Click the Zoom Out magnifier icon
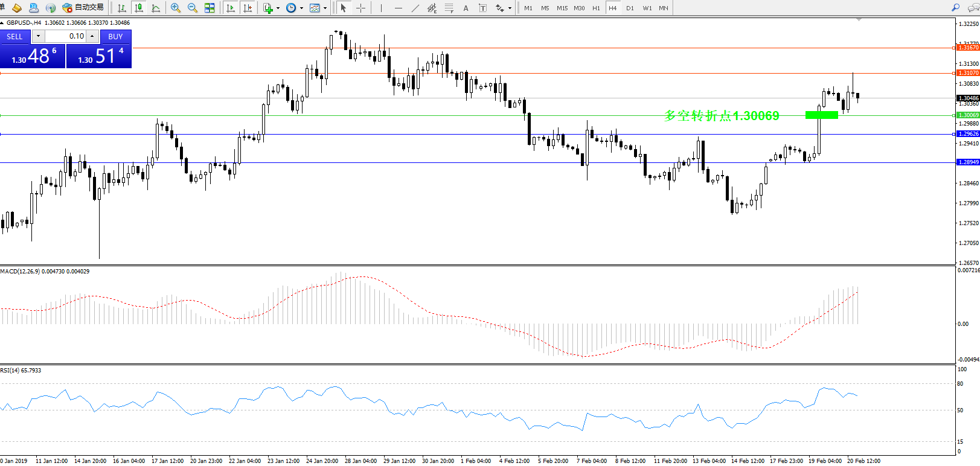The image size is (980, 466). pos(193,8)
